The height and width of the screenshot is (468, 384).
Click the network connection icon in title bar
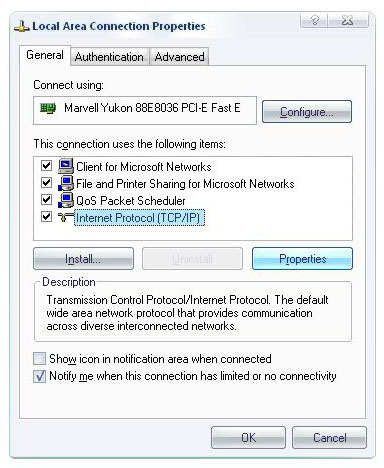22,27
